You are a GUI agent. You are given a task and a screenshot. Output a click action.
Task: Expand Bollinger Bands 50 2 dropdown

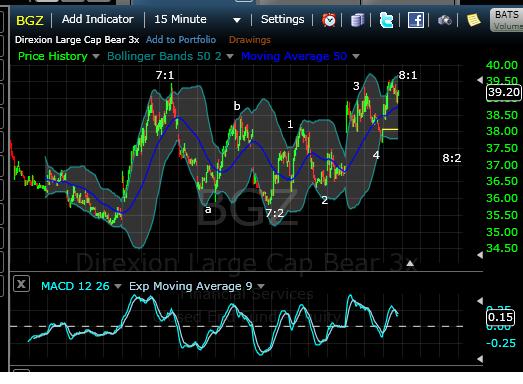point(229,56)
